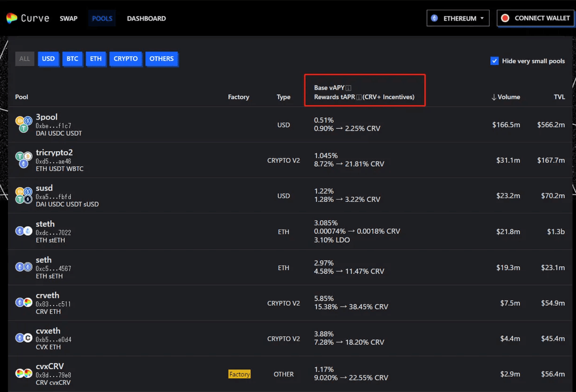Sort by the Type column header

(284, 97)
